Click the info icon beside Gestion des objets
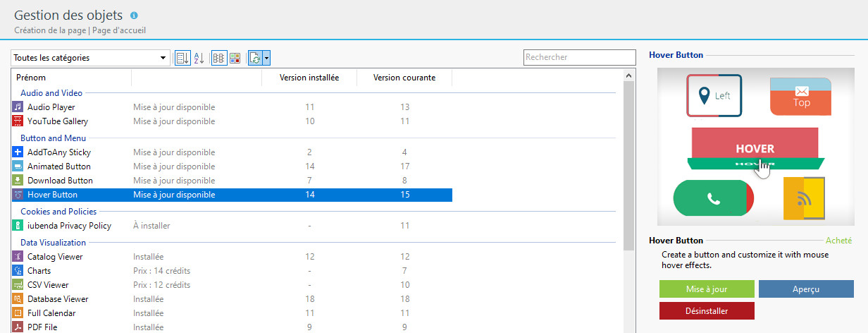 135,15
